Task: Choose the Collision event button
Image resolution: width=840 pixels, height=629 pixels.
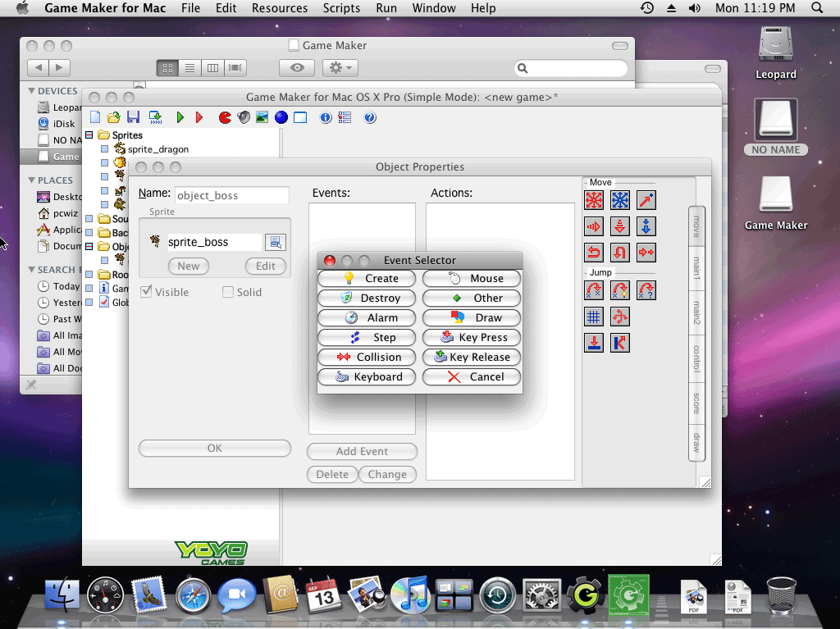Action: pos(367,357)
